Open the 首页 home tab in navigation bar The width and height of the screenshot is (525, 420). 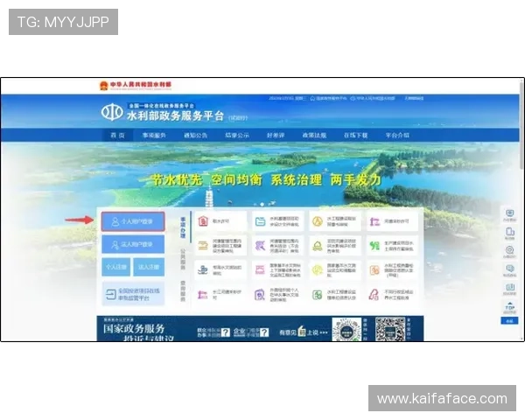click(117, 136)
